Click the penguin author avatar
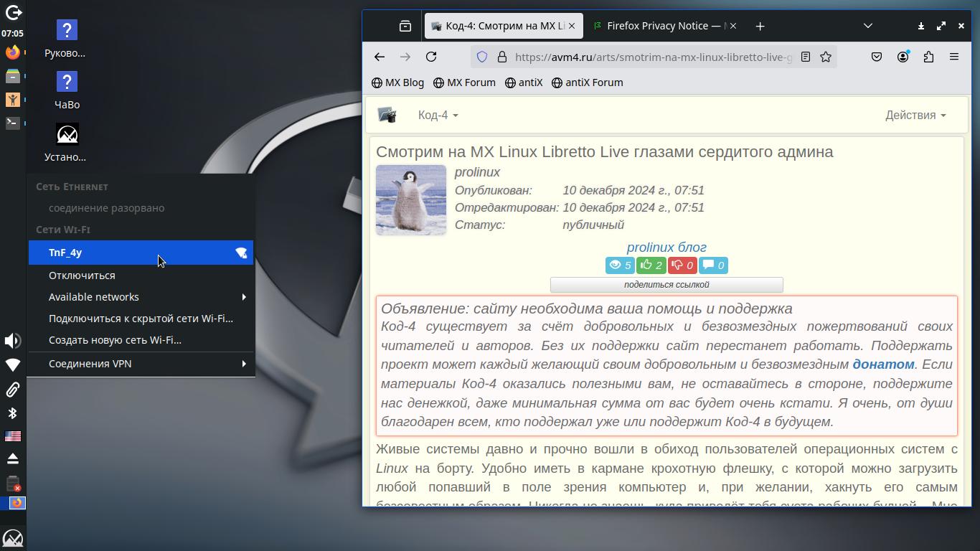This screenshot has width=980, height=551. (411, 200)
